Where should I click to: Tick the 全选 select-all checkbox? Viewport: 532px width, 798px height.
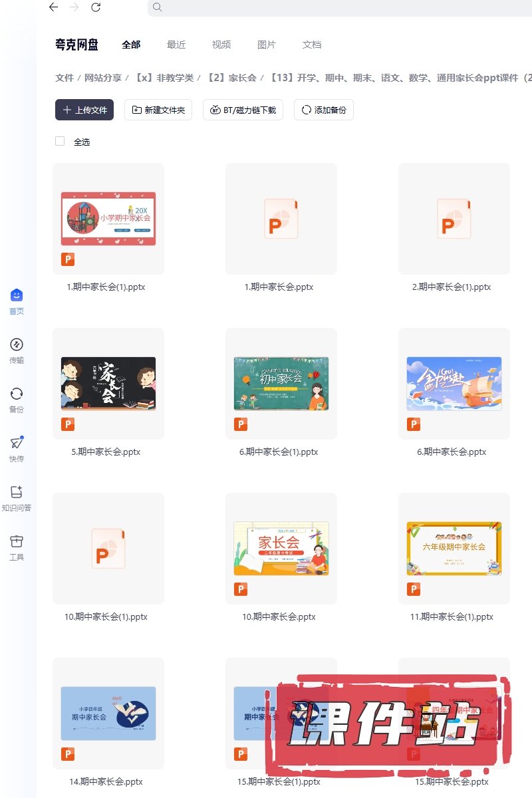tap(60, 141)
